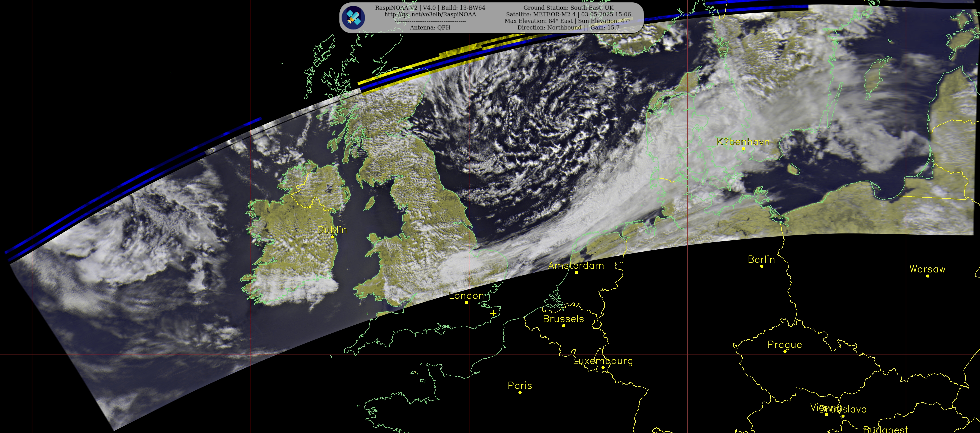This screenshot has height=433, width=980.
Task: Click the yellow dot marker below Paris label
Action: click(520, 392)
